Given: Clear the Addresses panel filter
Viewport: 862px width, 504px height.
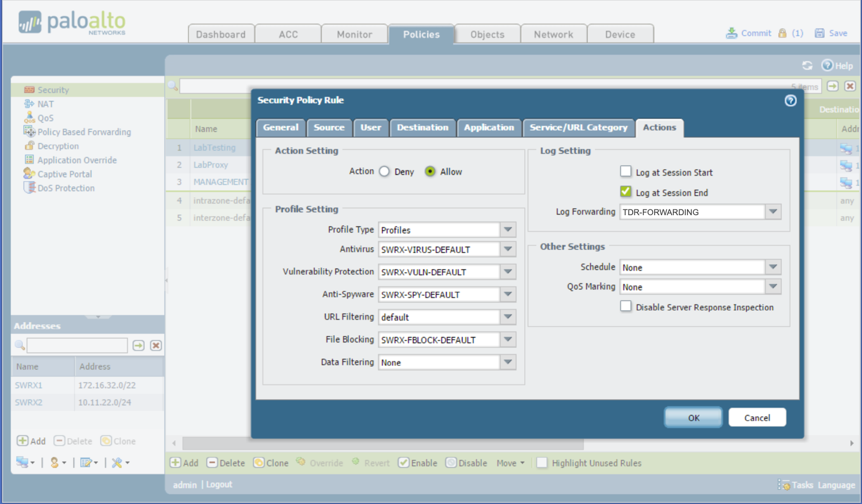Looking at the screenshot, I should coord(156,345).
